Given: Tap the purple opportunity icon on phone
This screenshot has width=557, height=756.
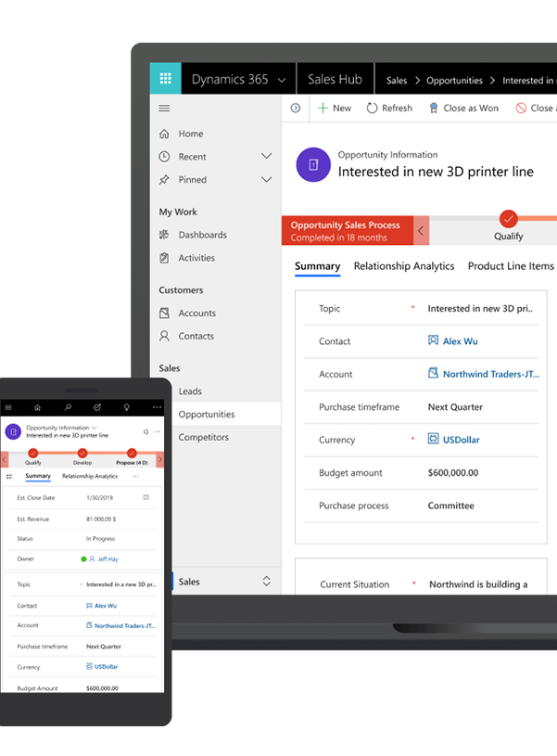Looking at the screenshot, I should point(13,432).
